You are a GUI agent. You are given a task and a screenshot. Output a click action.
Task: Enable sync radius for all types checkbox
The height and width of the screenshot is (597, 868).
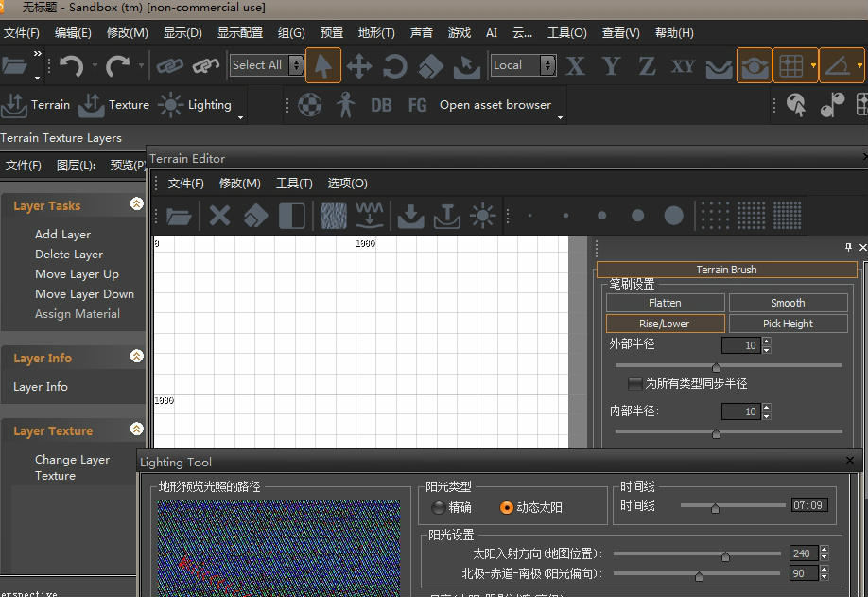pos(635,384)
